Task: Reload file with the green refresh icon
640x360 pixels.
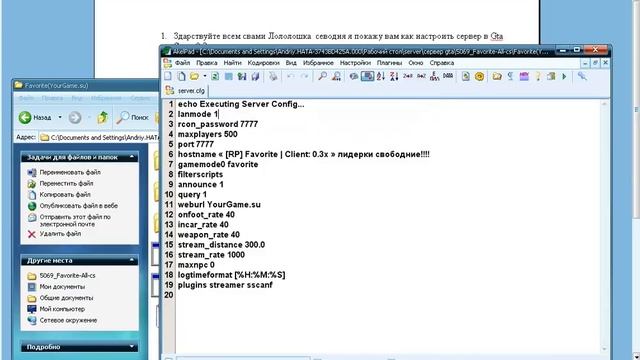Action: [x=215, y=76]
